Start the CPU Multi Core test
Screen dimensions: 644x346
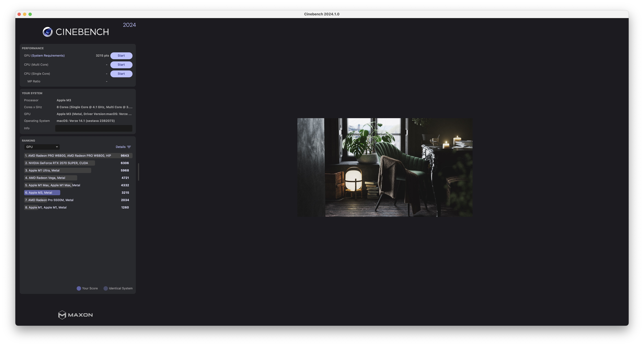pyautogui.click(x=121, y=65)
